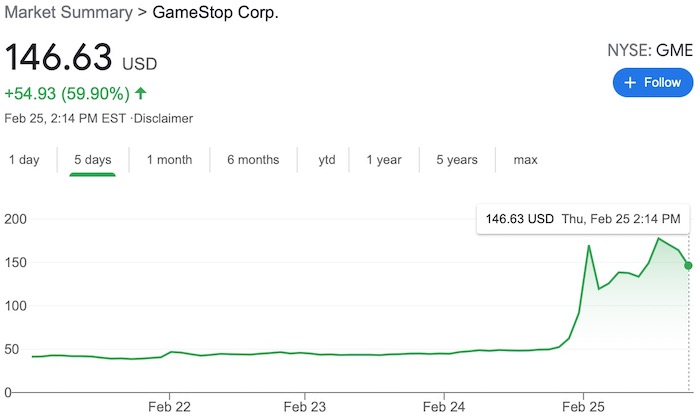
Task: Show the 1 year chart range
Action: click(384, 160)
